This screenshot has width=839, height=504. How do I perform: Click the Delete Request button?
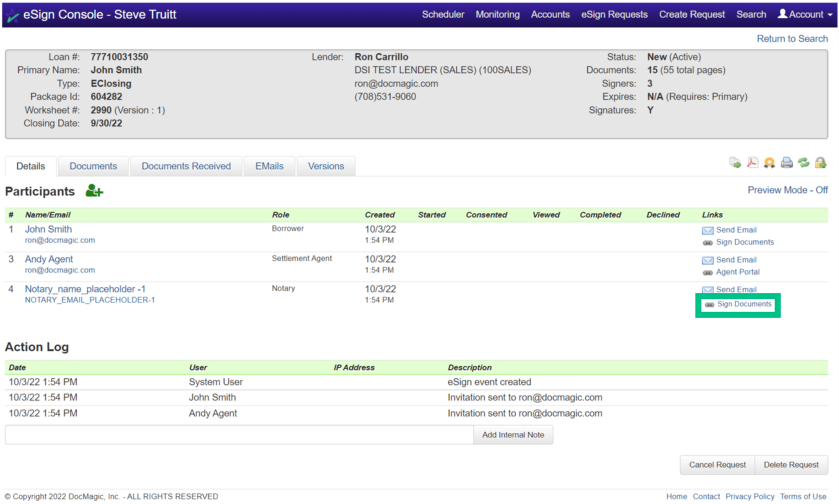(791, 465)
